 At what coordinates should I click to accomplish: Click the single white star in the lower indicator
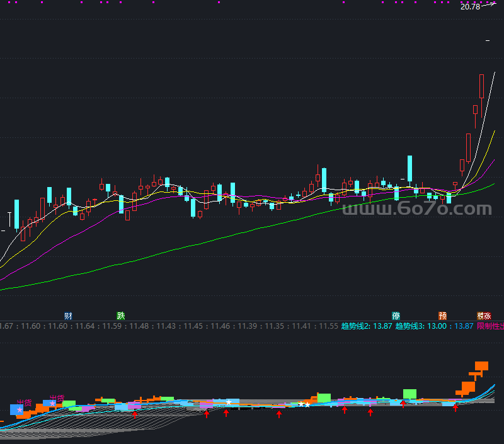click(229, 402)
